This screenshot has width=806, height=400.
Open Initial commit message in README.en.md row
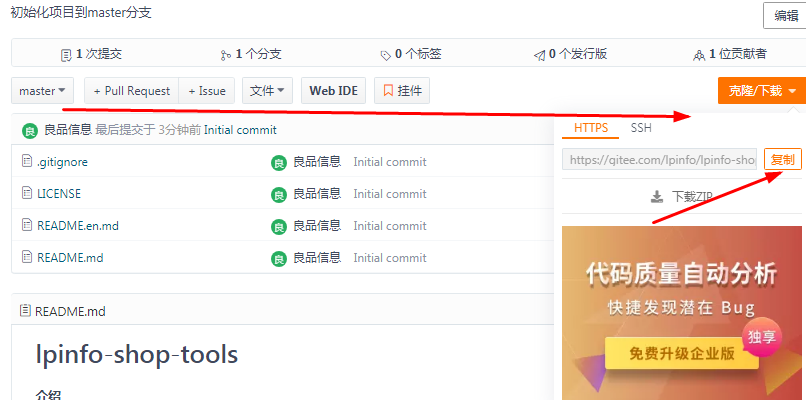pos(390,226)
